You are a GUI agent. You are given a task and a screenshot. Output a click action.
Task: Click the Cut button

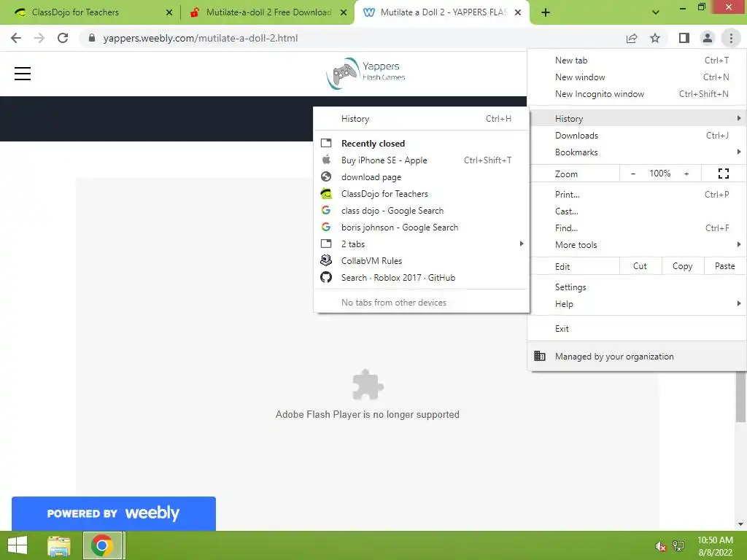point(640,266)
